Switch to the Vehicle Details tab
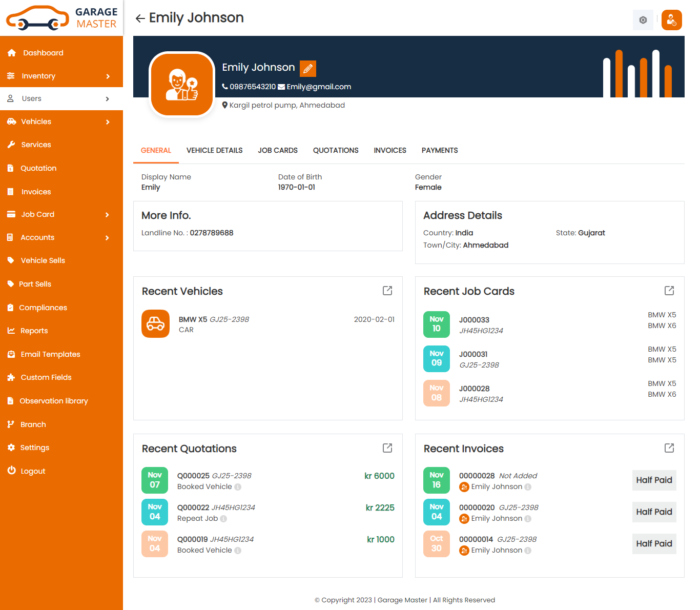 214,150
